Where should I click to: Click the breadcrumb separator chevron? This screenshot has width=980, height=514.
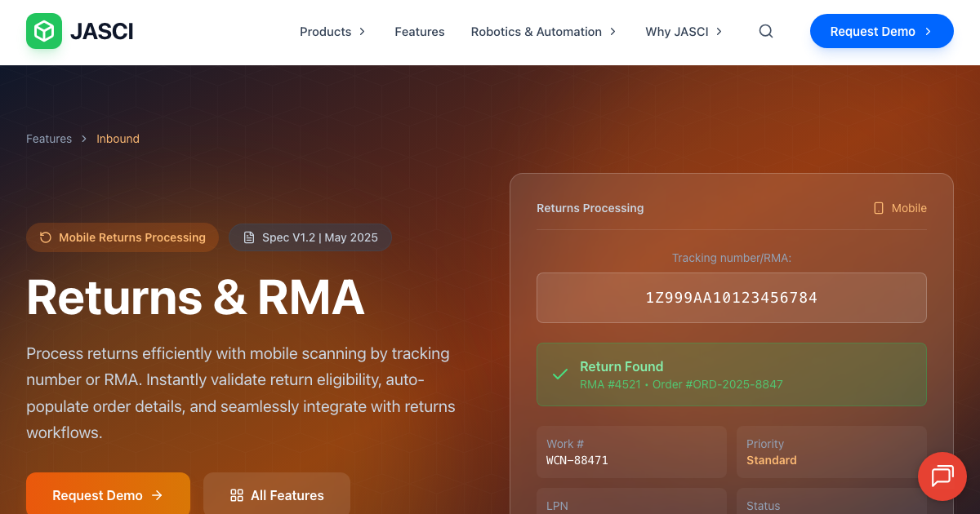click(x=83, y=139)
